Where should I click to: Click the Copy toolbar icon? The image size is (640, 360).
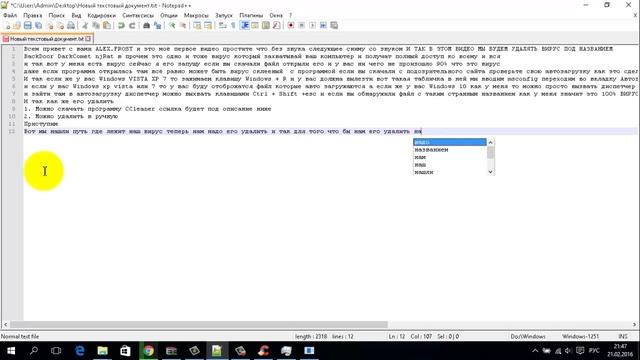click(x=96, y=26)
